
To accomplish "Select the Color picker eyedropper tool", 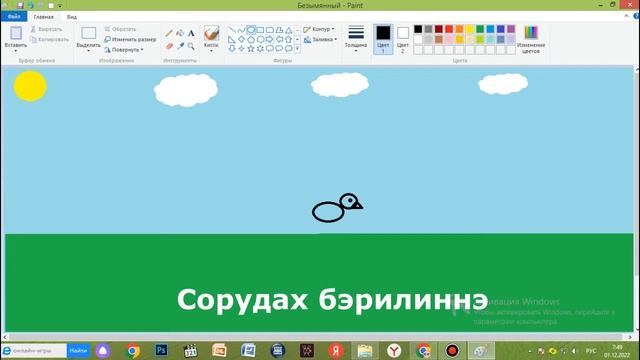I will [180, 46].
